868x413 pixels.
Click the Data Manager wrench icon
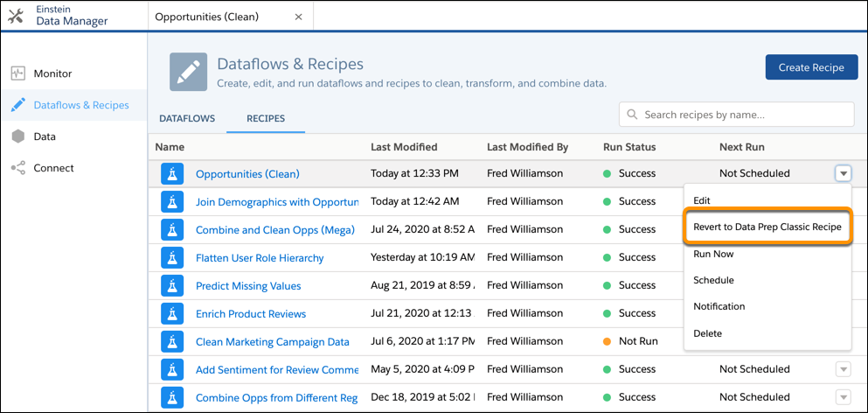16,17
